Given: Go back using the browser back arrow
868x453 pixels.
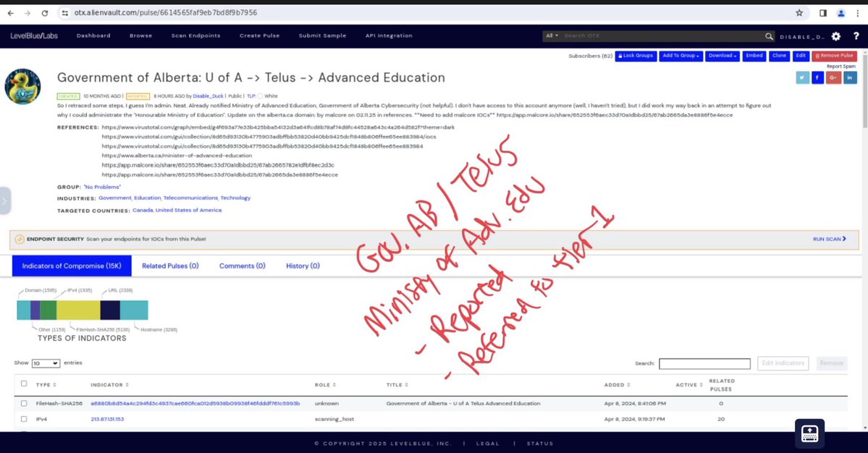Looking at the screenshot, I should (11, 13).
